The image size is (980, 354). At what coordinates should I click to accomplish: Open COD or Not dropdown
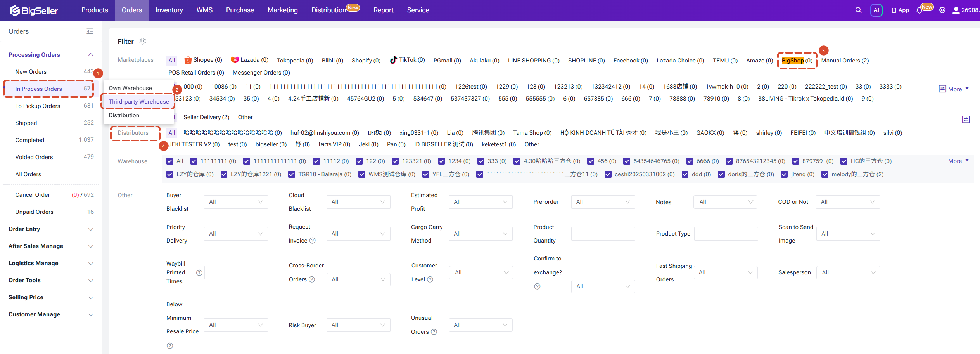coord(848,202)
